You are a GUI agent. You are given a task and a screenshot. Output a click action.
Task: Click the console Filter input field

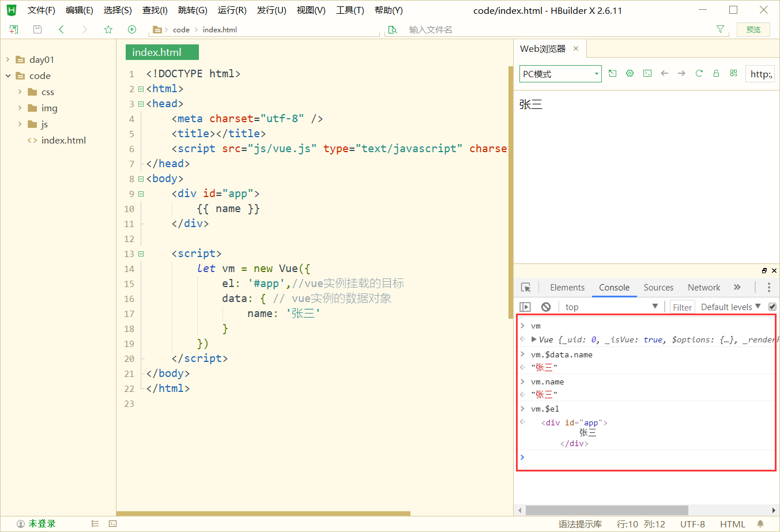[x=682, y=307]
